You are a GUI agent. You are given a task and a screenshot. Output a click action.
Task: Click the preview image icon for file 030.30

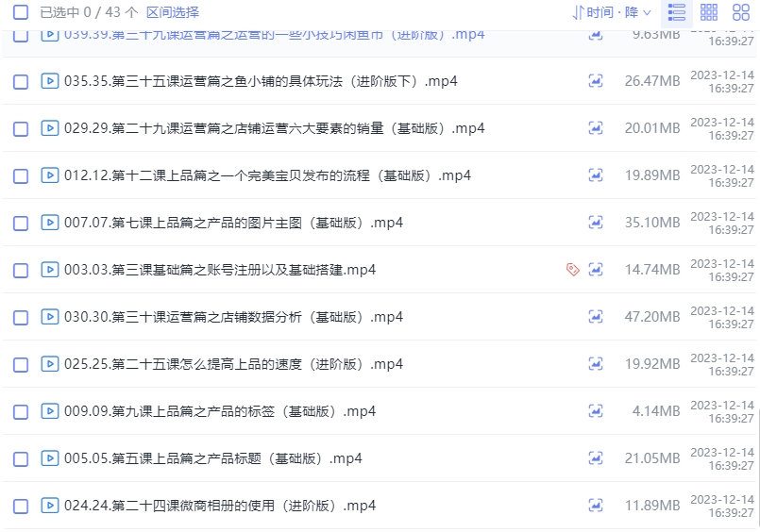coord(596,317)
